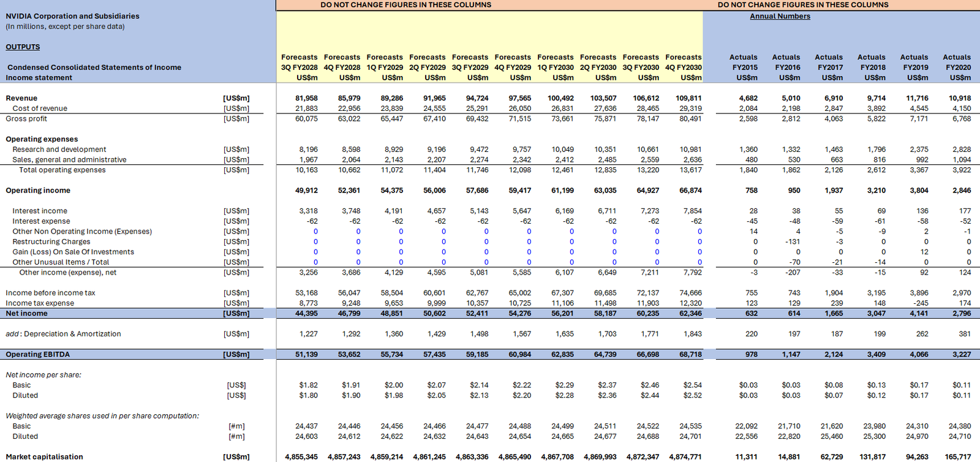Viewport: 980px width, 462px height.
Task: Click the Operating EBITDA row label
Action: (x=38, y=354)
